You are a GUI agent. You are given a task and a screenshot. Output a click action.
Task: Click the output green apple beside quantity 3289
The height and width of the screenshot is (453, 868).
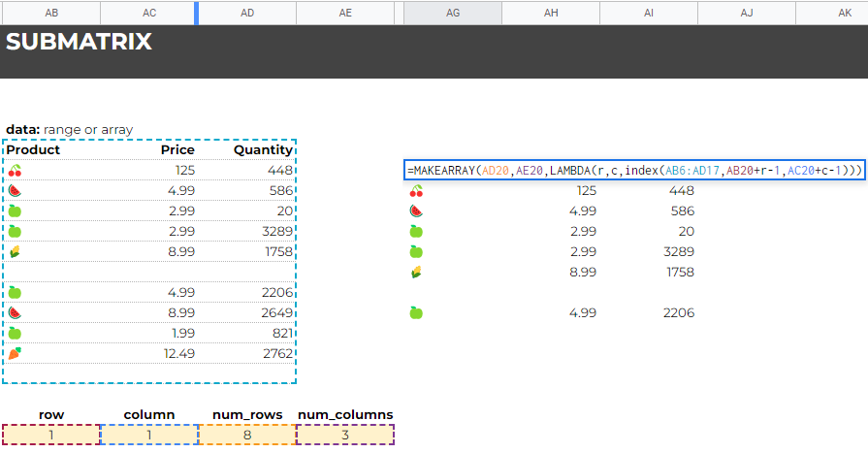click(416, 252)
